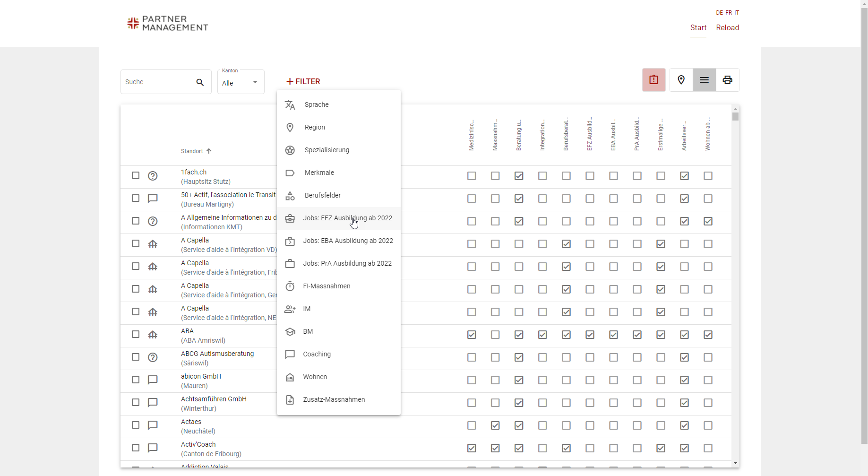Click the search magnifier icon in Suche field
Image resolution: width=868 pixels, height=476 pixels.
click(200, 82)
